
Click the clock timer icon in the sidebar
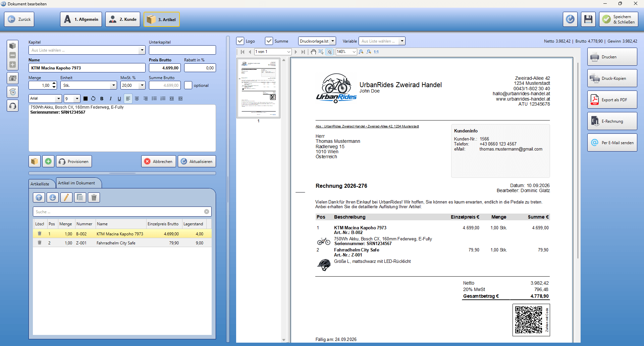13,92
